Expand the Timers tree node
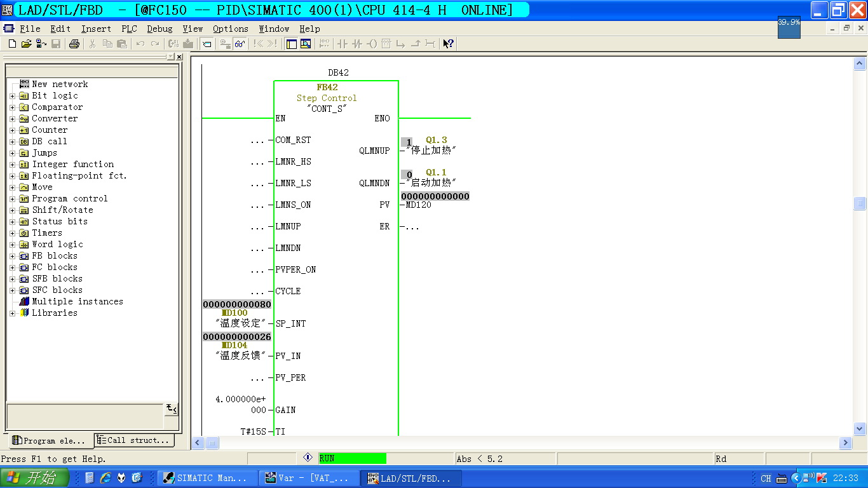Viewport: 868px width, 488px height. [12, 233]
